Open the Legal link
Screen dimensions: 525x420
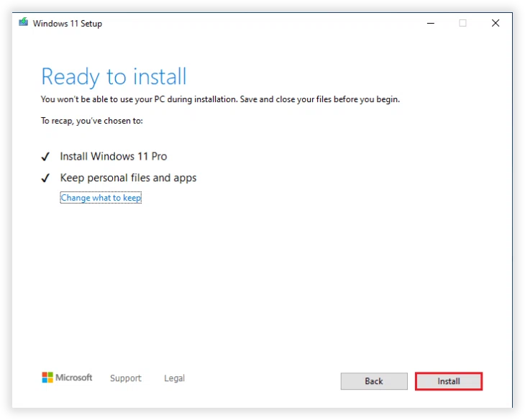(174, 378)
